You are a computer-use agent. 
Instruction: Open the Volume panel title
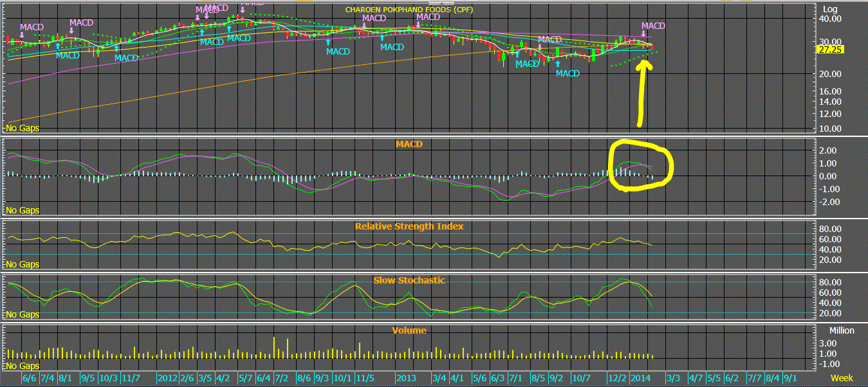409,330
